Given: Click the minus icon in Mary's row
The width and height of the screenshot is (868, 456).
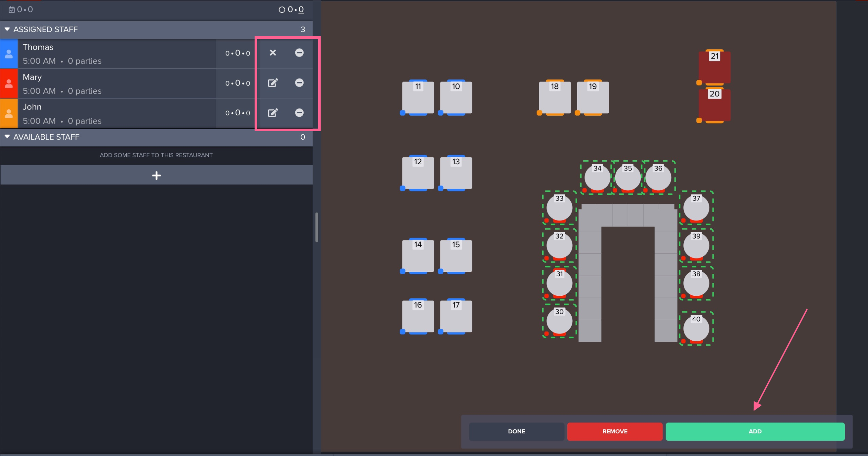Looking at the screenshot, I should (x=299, y=83).
